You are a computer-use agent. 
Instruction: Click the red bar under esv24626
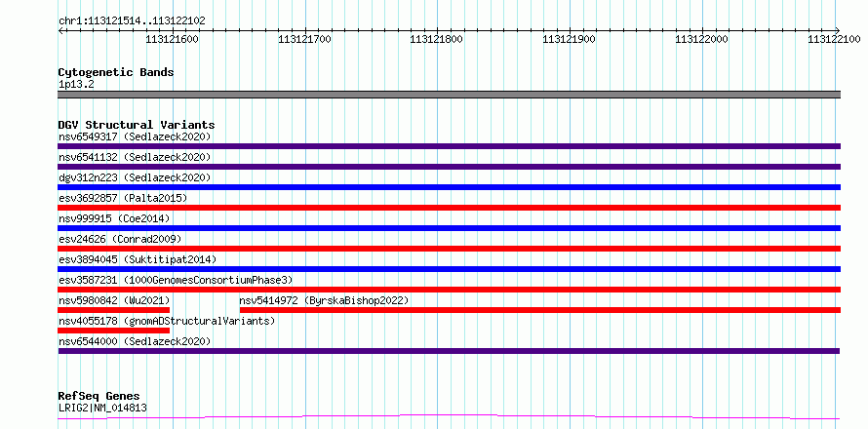pos(450,249)
